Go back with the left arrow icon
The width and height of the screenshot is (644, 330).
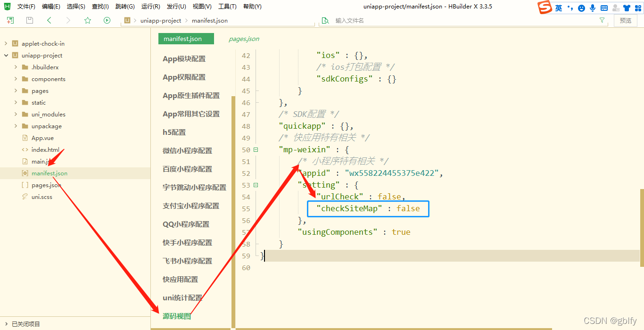(x=50, y=20)
